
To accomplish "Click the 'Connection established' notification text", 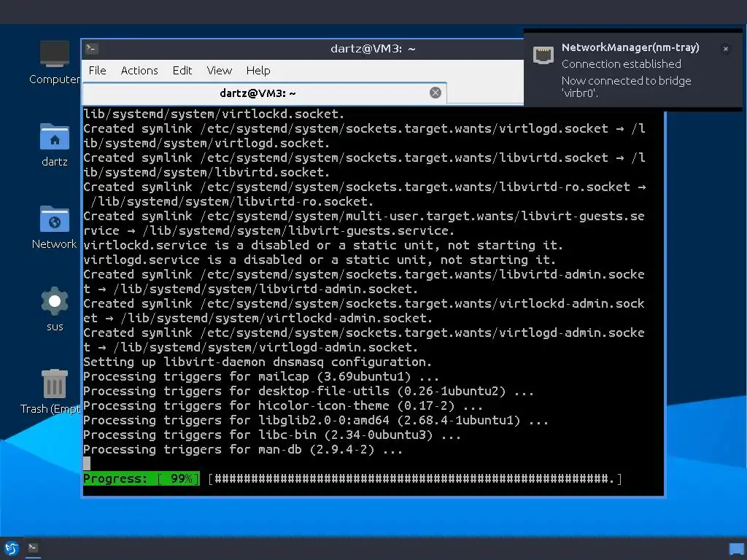I will 622,64.
